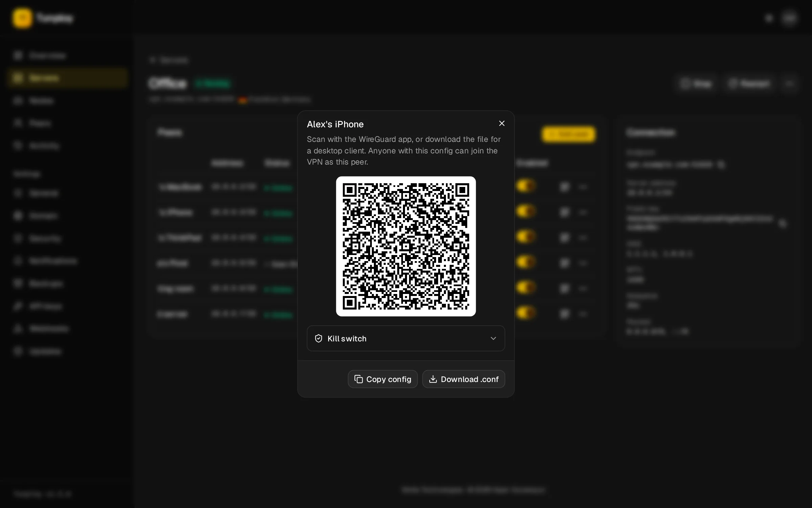Viewport: 812px width, 508px height.
Task: Click the Kill switch shield icon
Action: [318, 338]
